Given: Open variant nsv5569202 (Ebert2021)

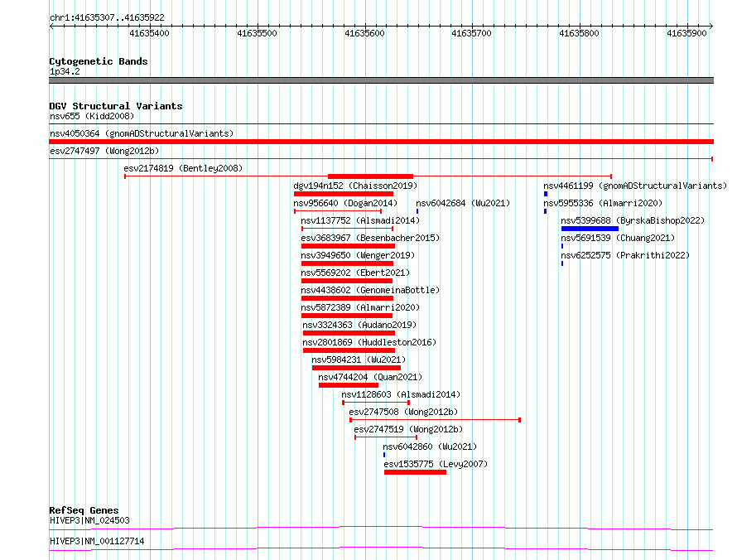Looking at the screenshot, I should pyautogui.click(x=355, y=273).
